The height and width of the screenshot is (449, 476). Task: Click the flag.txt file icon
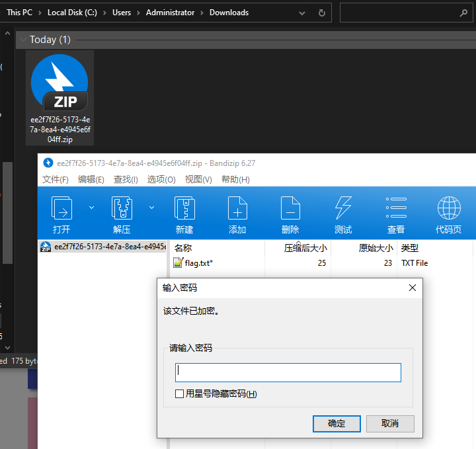click(x=178, y=263)
